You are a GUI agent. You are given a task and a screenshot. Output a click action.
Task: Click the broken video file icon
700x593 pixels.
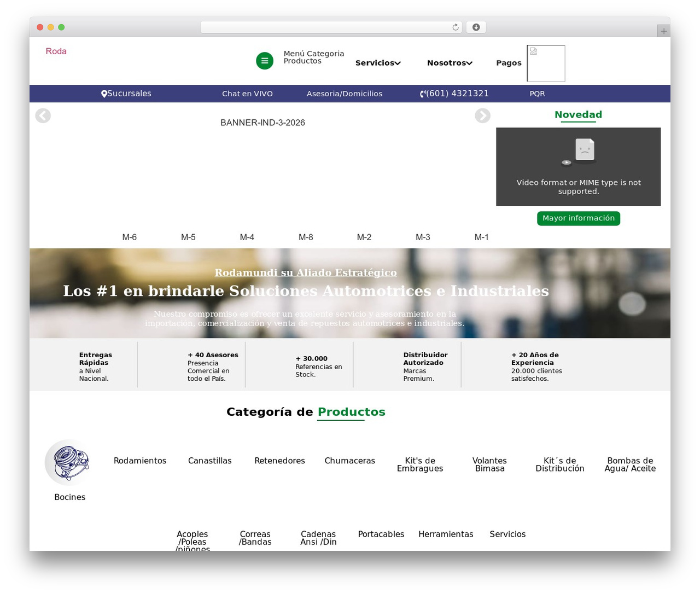579,152
